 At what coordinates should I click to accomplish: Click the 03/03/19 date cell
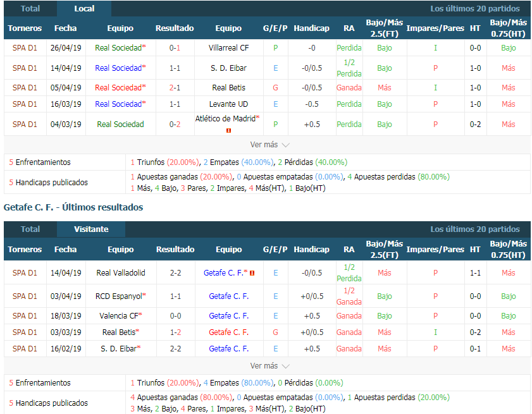pos(66,332)
